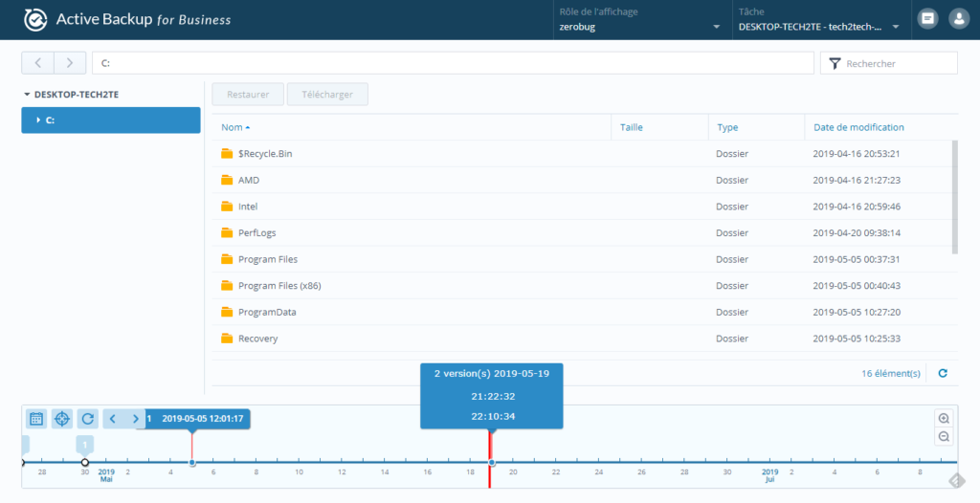Click the Recovery folder icon
980x503 pixels.
click(x=227, y=338)
